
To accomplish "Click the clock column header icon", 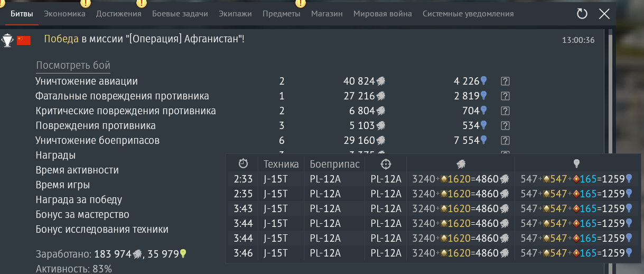I will pyautogui.click(x=243, y=163).
